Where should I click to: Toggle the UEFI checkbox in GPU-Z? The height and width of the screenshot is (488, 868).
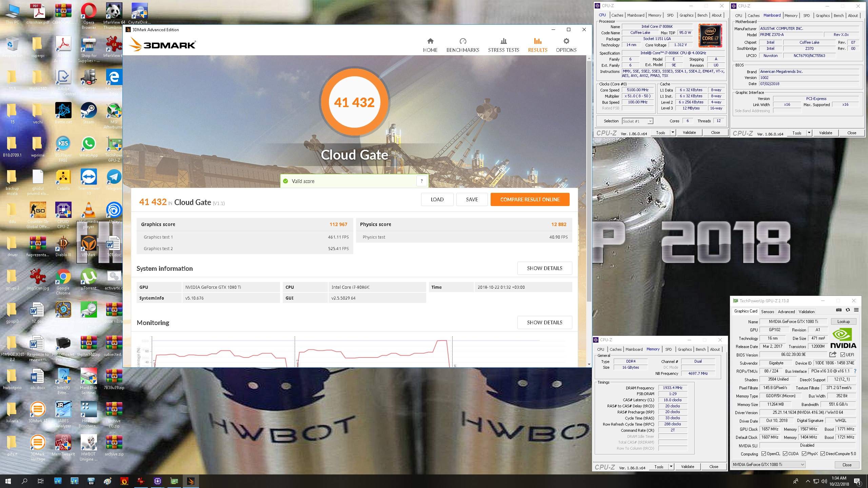pyautogui.click(x=843, y=354)
